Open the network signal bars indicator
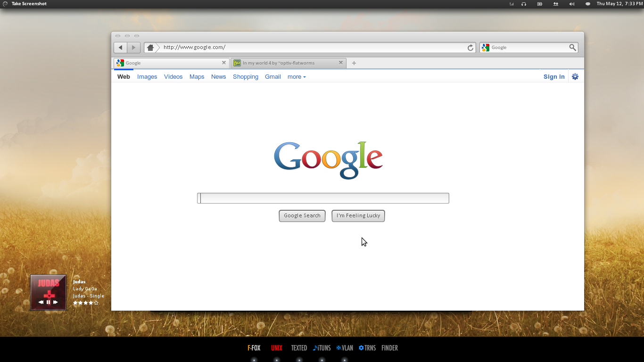The image size is (644, 362). [512, 4]
